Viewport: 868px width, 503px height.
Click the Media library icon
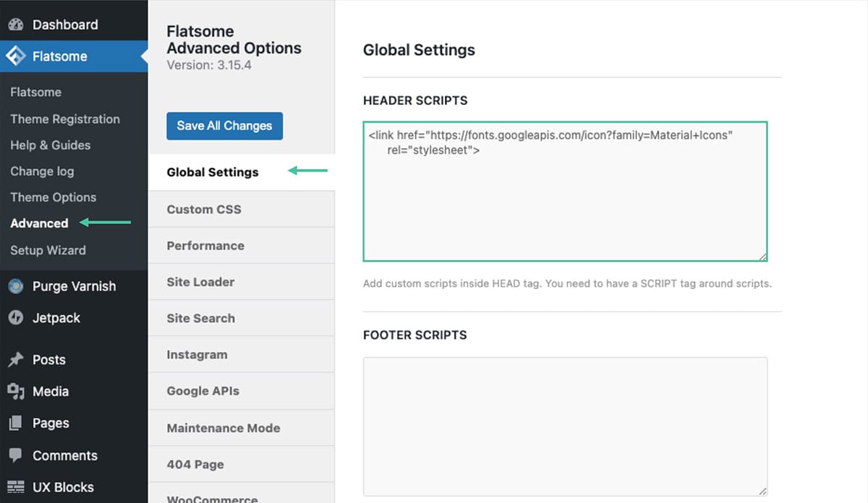coord(16,392)
